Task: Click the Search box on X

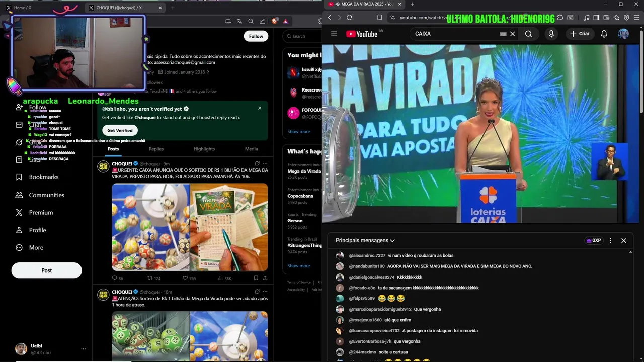Action: 303,36
